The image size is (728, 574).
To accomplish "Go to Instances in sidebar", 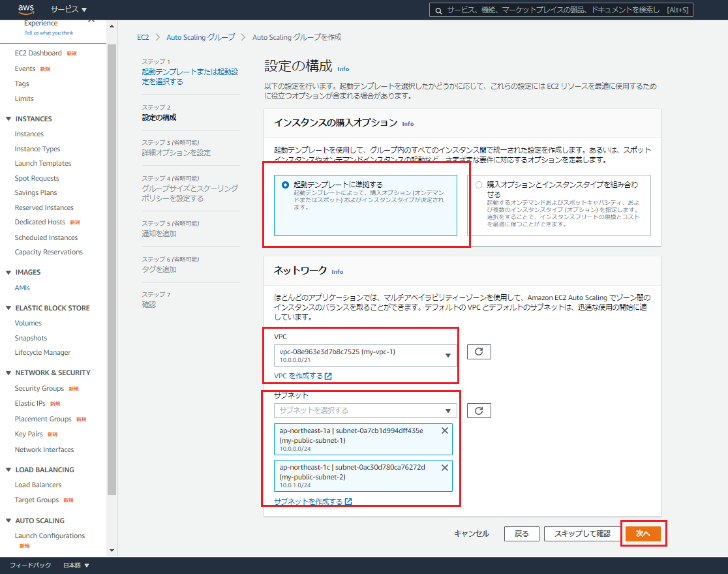I will [29, 134].
